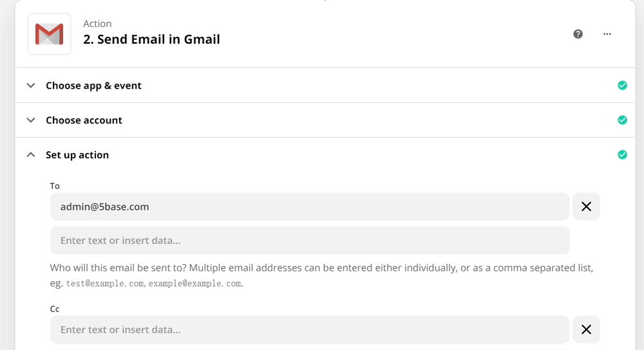Click the 'Cc' field label
This screenshot has width=644, height=350.
click(x=55, y=309)
